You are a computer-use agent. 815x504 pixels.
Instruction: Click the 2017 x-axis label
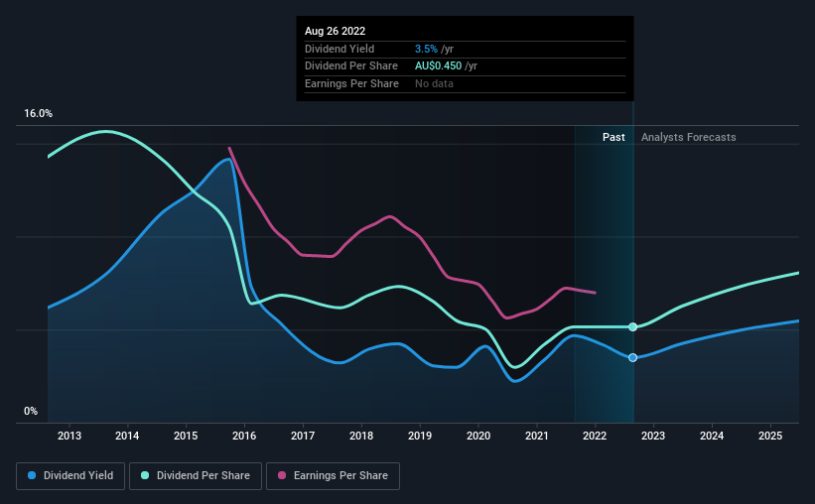[303, 436]
